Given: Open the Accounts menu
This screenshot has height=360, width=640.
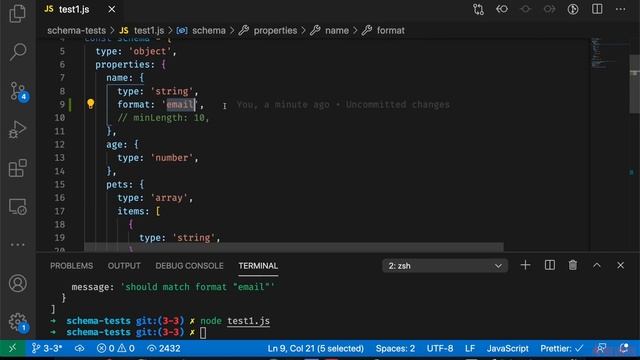Looking at the screenshot, I should [x=18, y=283].
